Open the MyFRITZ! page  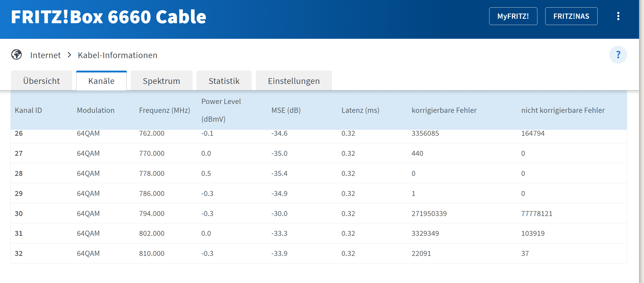[513, 16]
